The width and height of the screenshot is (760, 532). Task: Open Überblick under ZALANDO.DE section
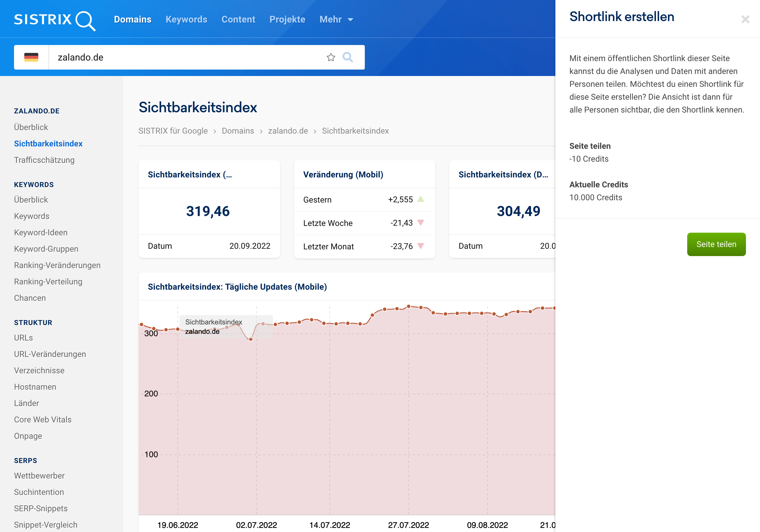[31, 127]
